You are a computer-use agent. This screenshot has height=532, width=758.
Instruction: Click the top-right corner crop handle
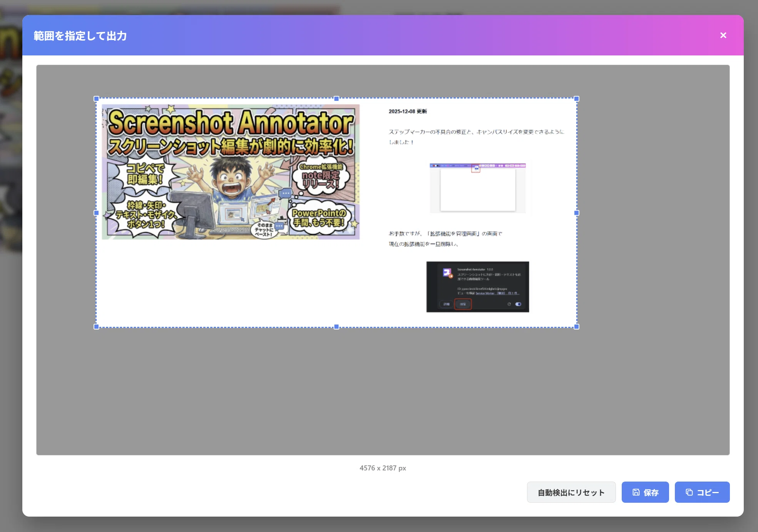[577, 99]
